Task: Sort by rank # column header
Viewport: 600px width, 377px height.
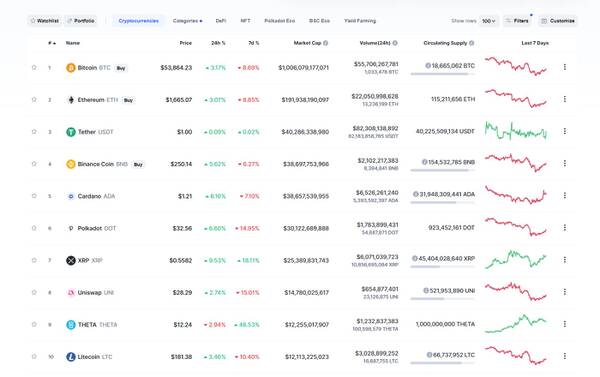Action: pos(52,43)
